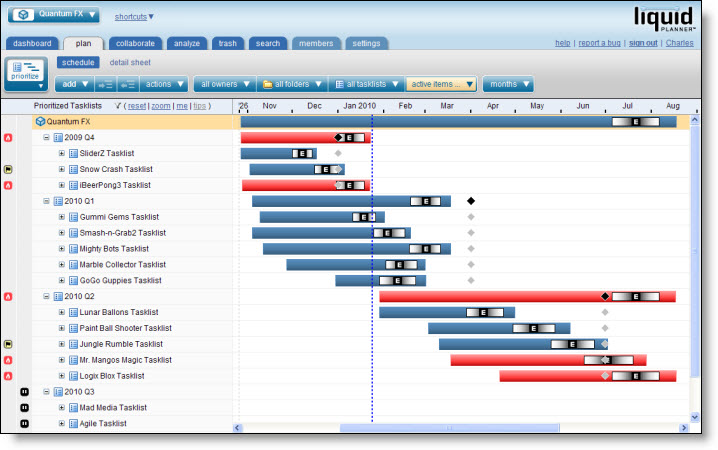Click the alert icon beside iBeerPong3 Tasklist
The width and height of the screenshot is (718, 450).
tap(8, 185)
